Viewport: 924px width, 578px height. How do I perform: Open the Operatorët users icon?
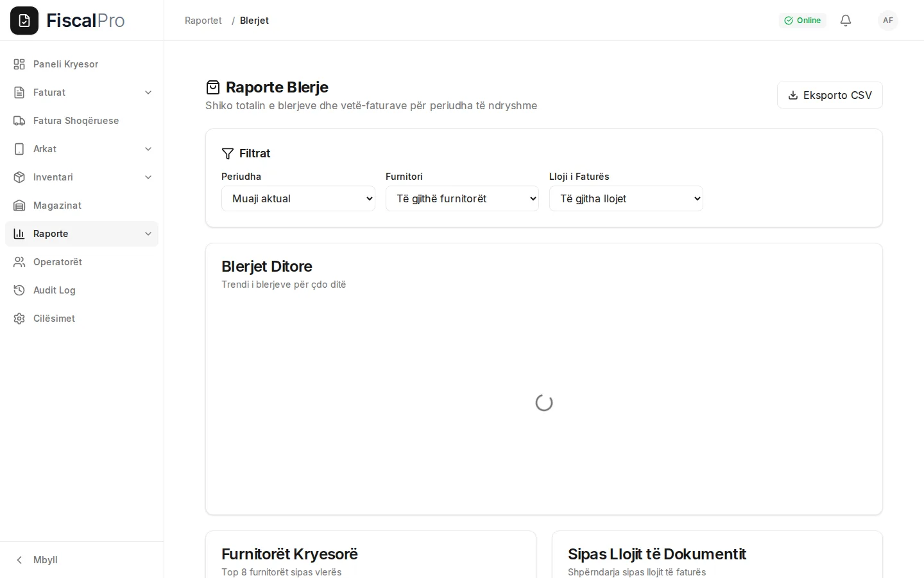tap(19, 262)
